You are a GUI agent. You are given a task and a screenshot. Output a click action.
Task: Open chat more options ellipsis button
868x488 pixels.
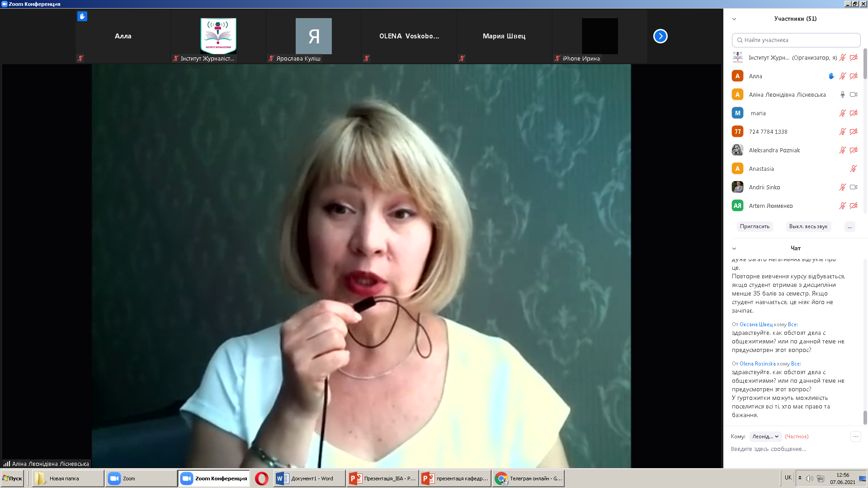[855, 436]
